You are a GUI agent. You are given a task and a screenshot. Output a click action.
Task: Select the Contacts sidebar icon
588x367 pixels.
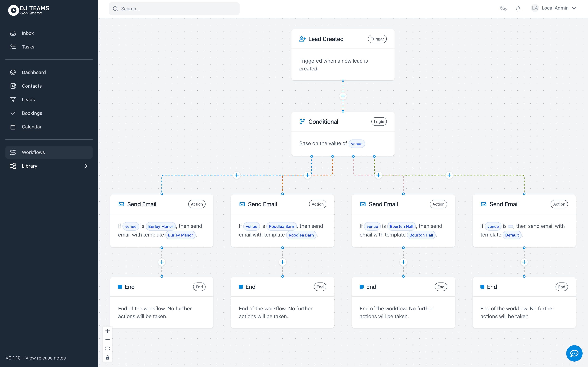pos(13,86)
